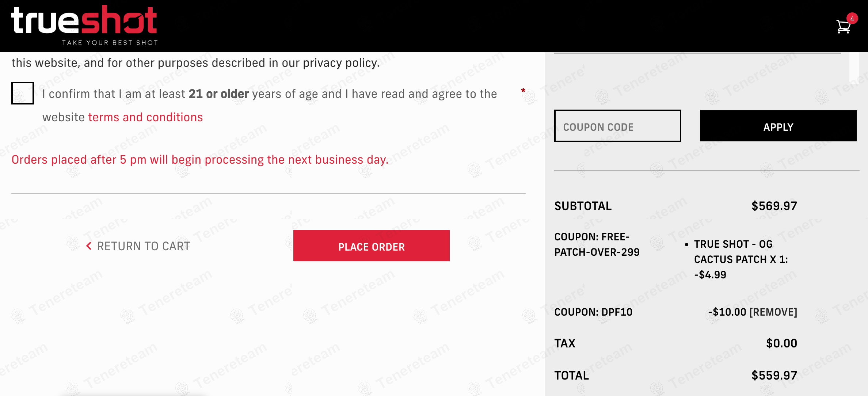The height and width of the screenshot is (396, 868).
Task: Click the OG Cactus Patch discount line
Action: pos(741,259)
